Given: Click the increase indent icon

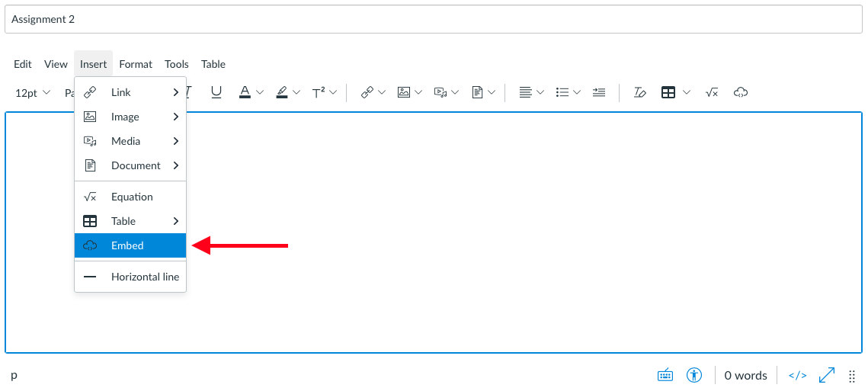Looking at the screenshot, I should 598,92.
